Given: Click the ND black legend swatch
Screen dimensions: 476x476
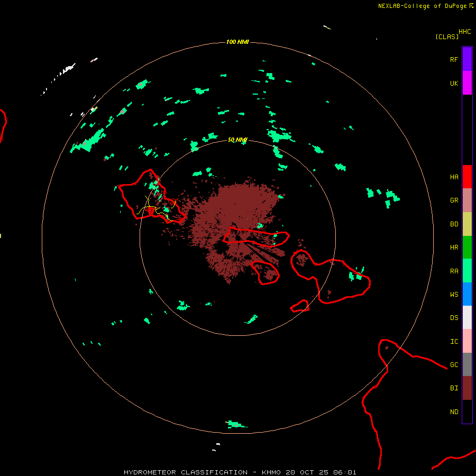Looking at the screenshot, I should (x=467, y=411).
